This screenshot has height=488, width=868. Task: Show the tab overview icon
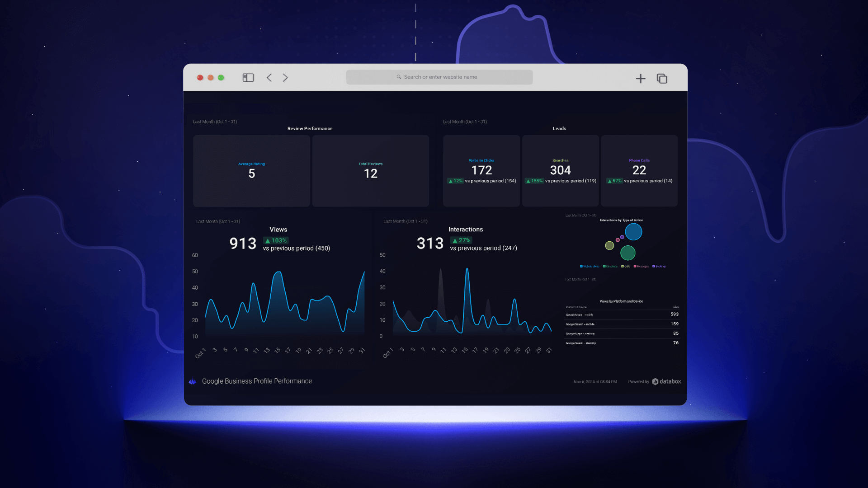coord(662,79)
